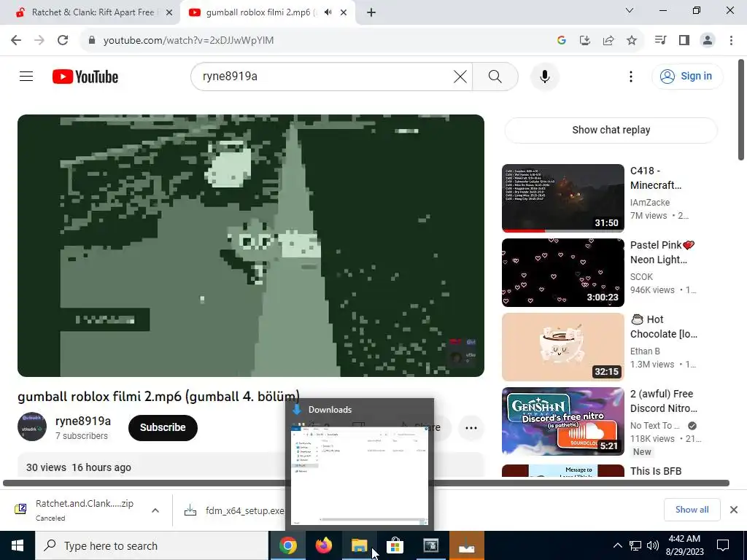
Task: Open the tab search chevron
Action: point(630,10)
